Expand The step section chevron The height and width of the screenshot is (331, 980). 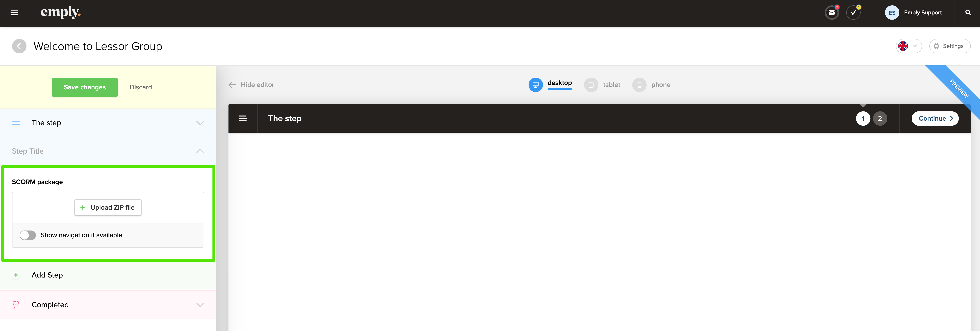(x=200, y=123)
